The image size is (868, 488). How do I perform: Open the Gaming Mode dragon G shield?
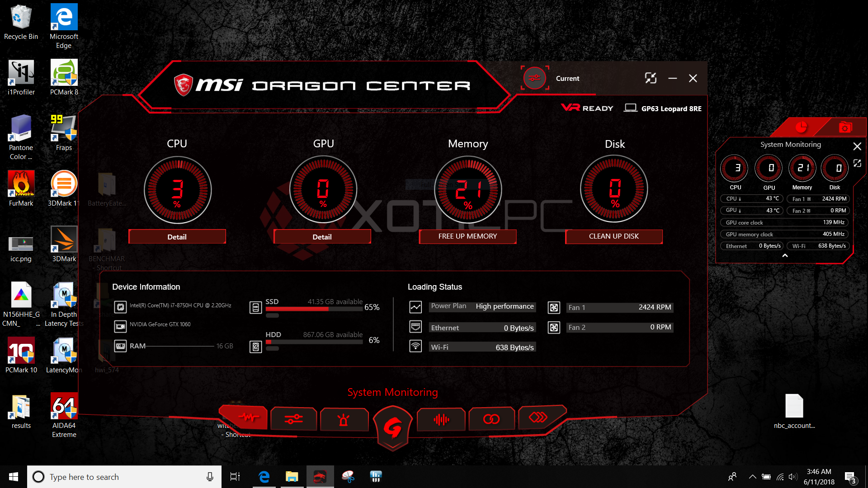(393, 427)
